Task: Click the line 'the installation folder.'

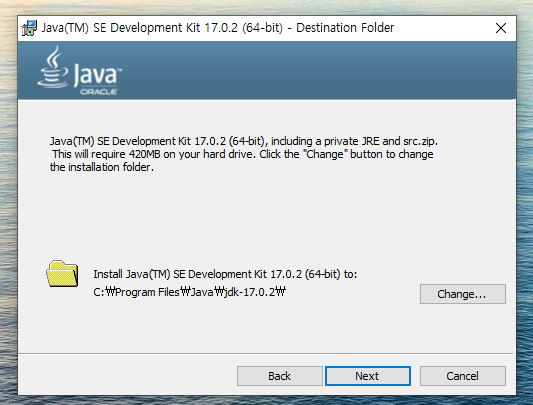Action: coord(102,167)
